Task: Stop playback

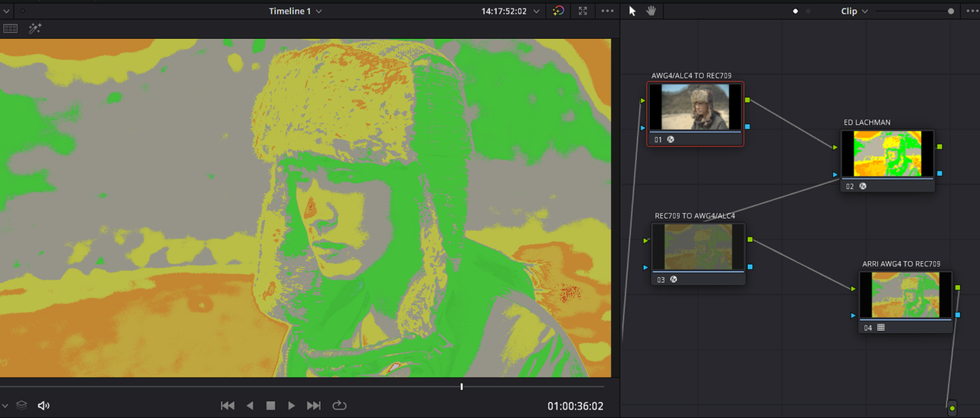Action: pos(270,406)
